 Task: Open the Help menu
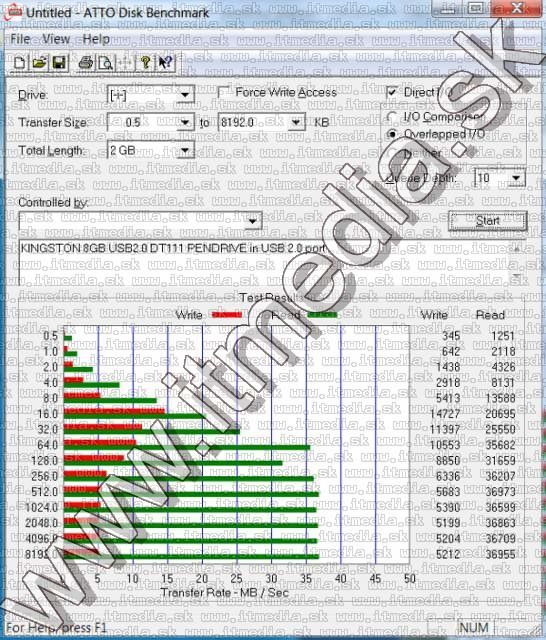tap(96, 39)
